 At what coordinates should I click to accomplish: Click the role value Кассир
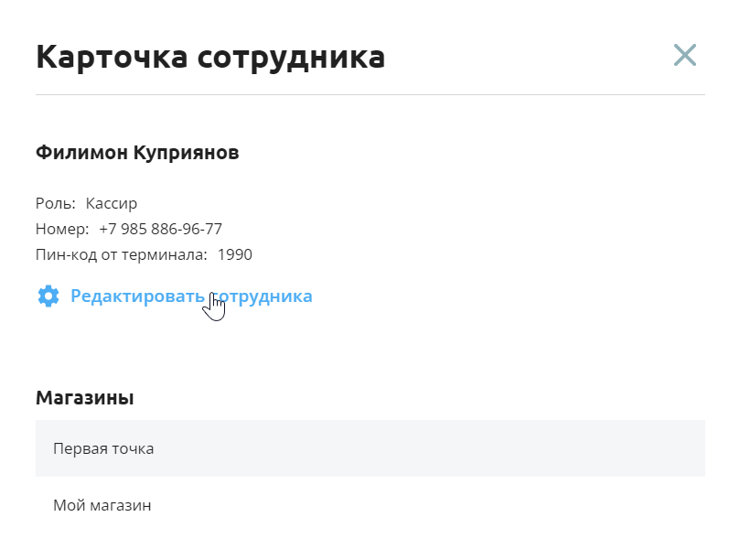click(x=112, y=203)
